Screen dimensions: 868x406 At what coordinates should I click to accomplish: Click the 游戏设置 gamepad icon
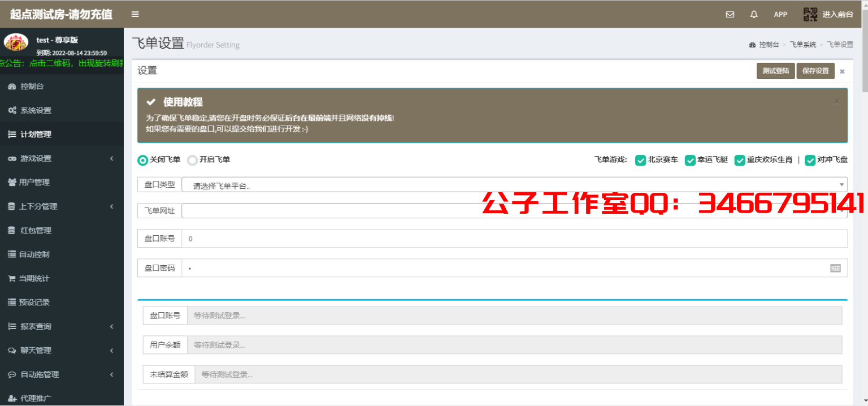pyautogui.click(x=12, y=158)
